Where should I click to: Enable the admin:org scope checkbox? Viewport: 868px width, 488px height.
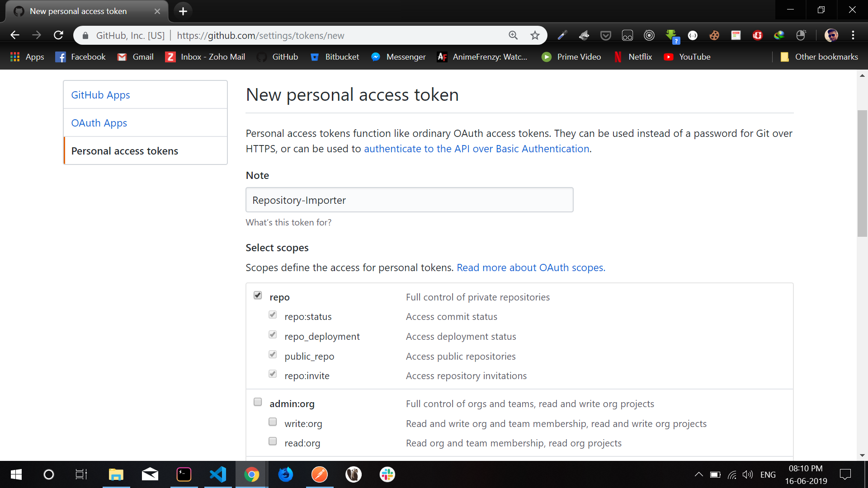[258, 402]
